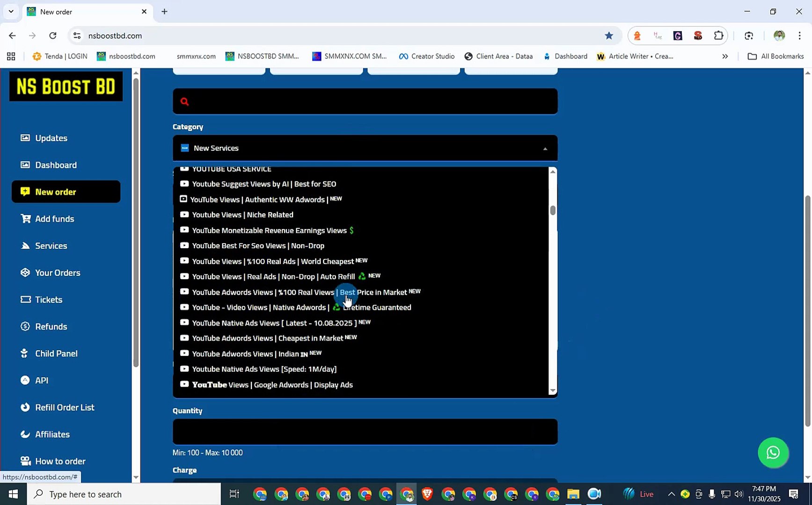This screenshot has width=812, height=505.
Task: Select the New order menu item
Action: click(66, 192)
